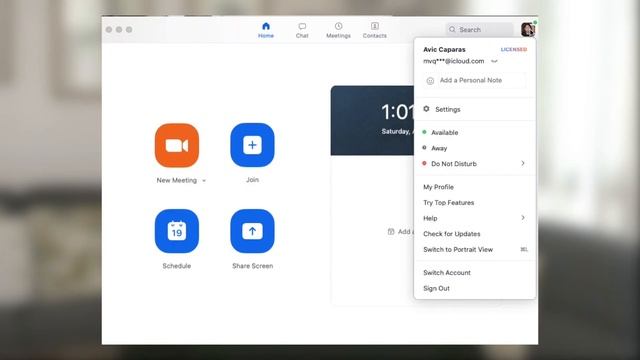Click the masked icloud.com email address
This screenshot has width=640, height=360.
pyautogui.click(x=453, y=61)
